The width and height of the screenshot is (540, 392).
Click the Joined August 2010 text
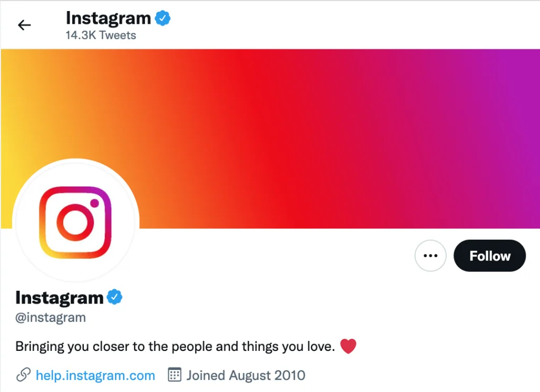tap(246, 375)
